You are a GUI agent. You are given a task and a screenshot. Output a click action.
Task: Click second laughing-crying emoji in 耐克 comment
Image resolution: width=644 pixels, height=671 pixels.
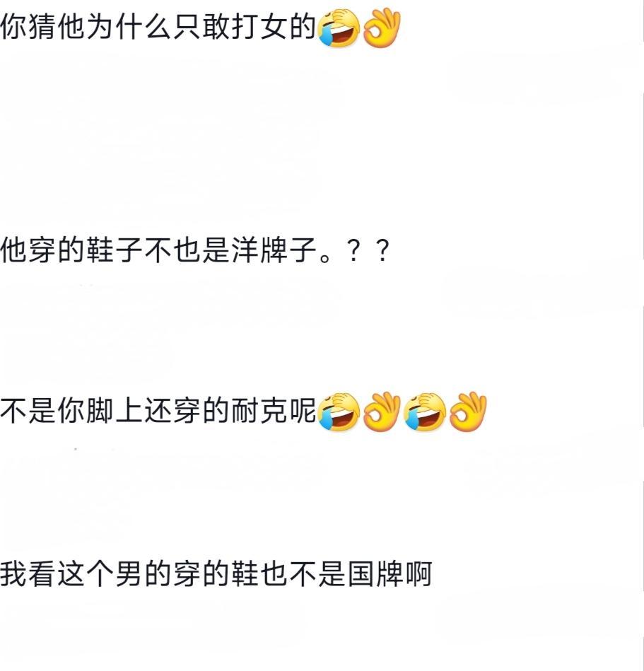[x=425, y=412]
